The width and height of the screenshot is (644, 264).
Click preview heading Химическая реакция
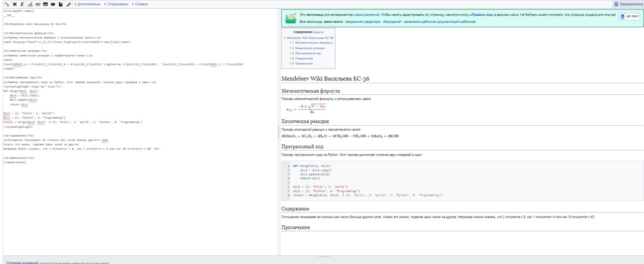(x=305, y=121)
